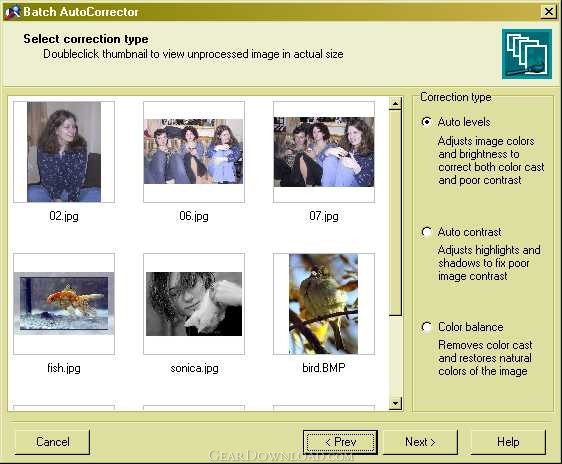Select the 02.jpg thumbnail
The height and width of the screenshot is (464, 562).
click(64, 152)
